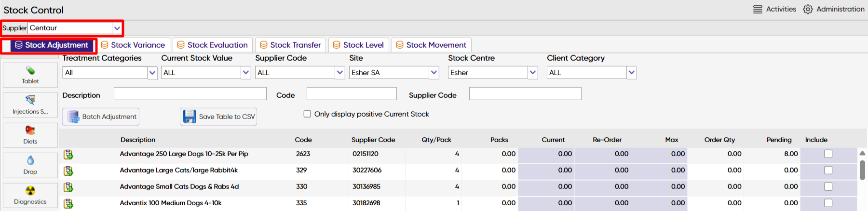Click Save Table to CSV button

coord(218,117)
